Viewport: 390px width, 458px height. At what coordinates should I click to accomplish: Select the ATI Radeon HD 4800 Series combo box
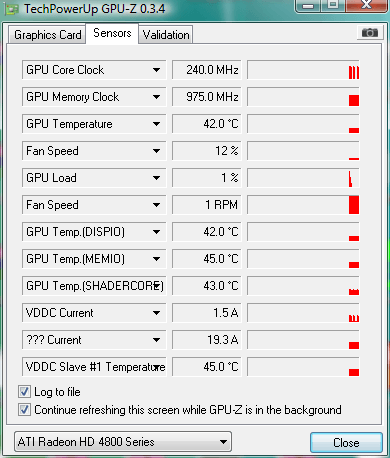(x=123, y=442)
